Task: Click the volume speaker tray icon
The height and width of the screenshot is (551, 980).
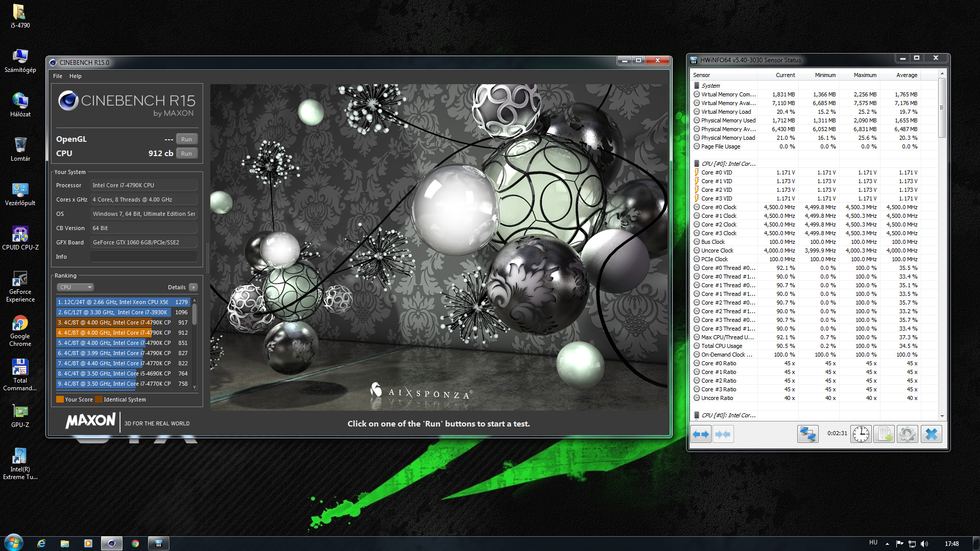Action: (924, 544)
